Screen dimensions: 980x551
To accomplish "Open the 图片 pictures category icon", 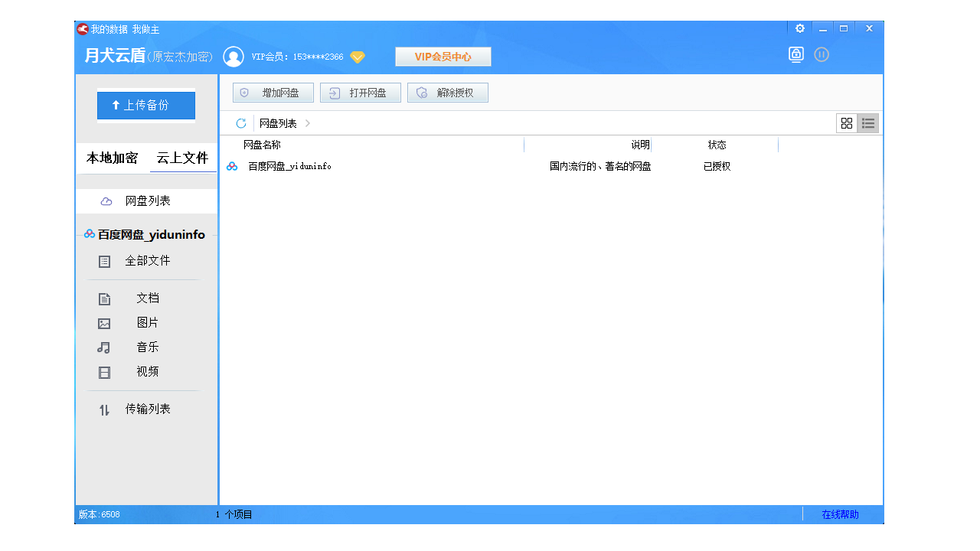I will [x=104, y=323].
